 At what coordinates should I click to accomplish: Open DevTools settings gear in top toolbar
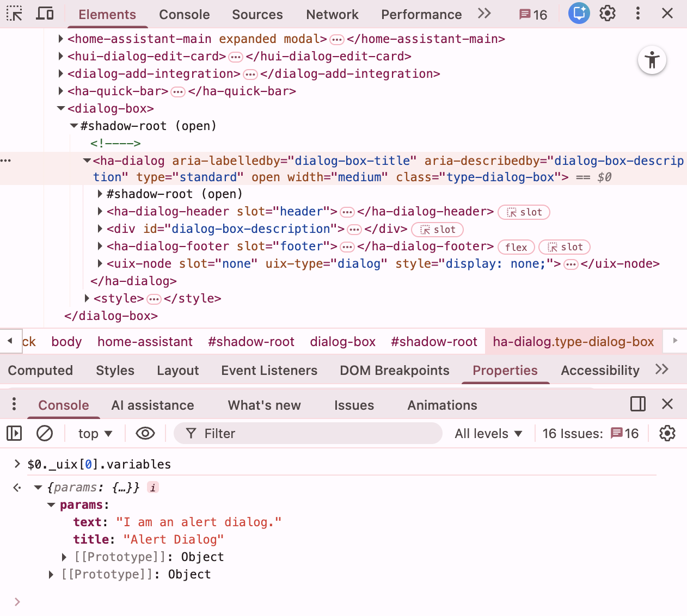(x=608, y=14)
